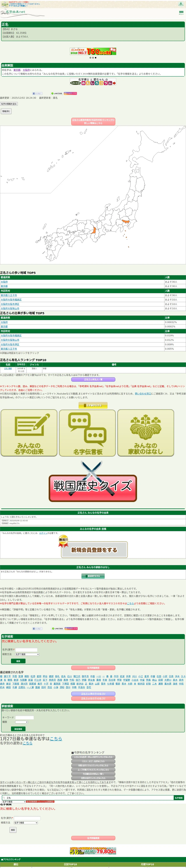Open the recently searched name 石川
186x868 pixels.
(69, 676)
